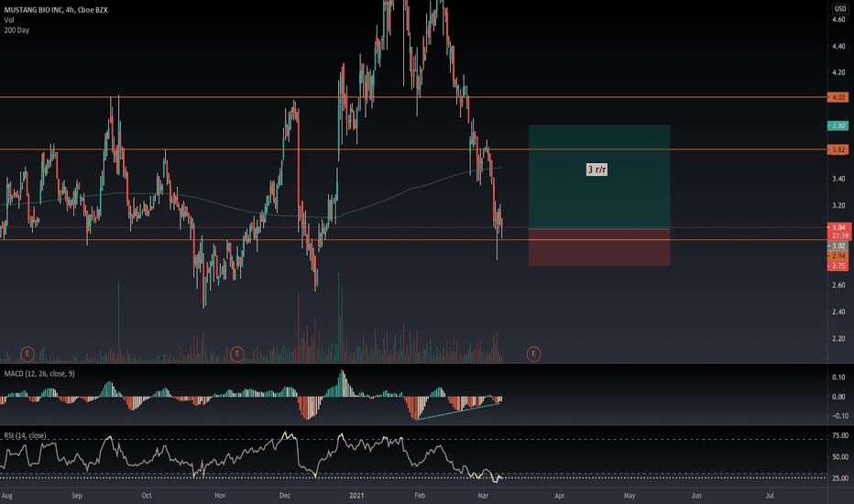Click the '3 r/r' position label

click(597, 170)
